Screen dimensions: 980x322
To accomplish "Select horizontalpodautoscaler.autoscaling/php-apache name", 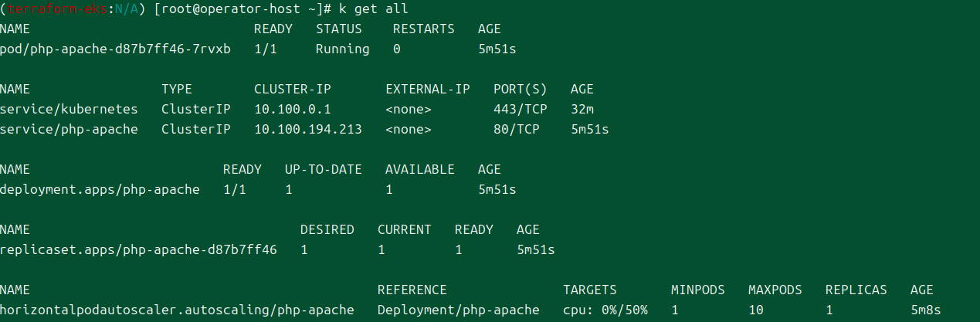I will [x=177, y=310].
